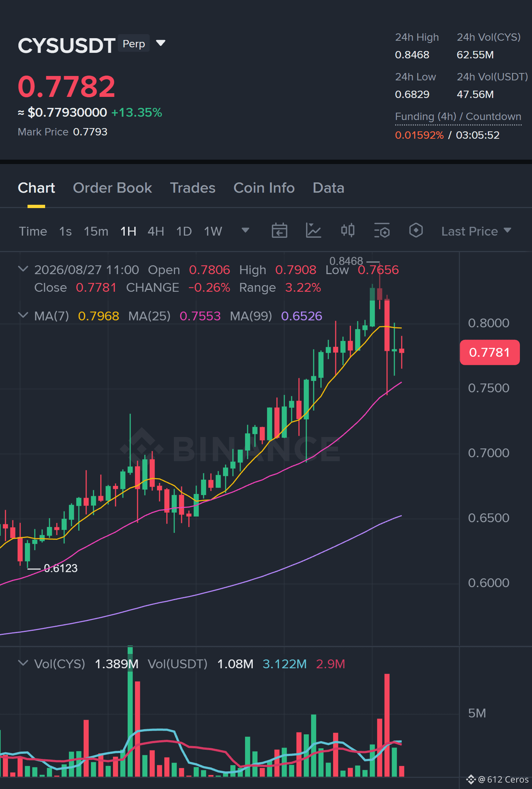This screenshot has height=789, width=532.
Task: Click the chart high marker 0.8468
Action: tap(346, 261)
